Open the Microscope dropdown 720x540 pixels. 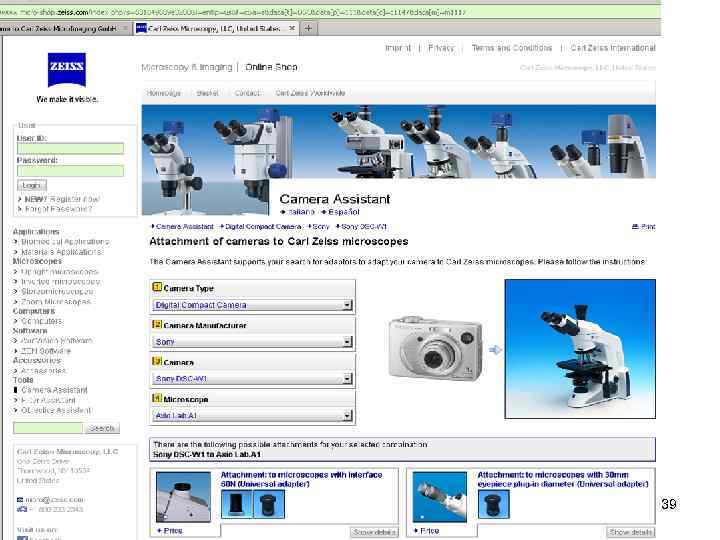252,416
